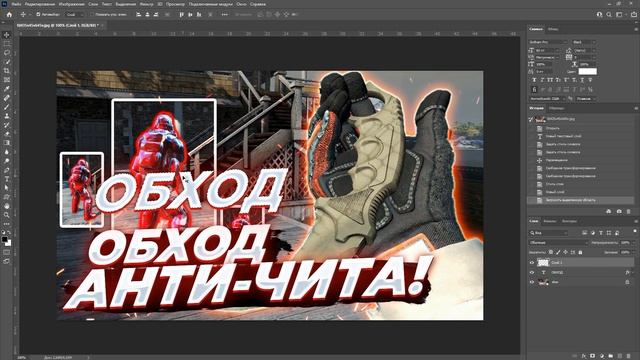Expand ОБХОД layer effects arrow
Screen dimensions: 640x360
(633, 272)
